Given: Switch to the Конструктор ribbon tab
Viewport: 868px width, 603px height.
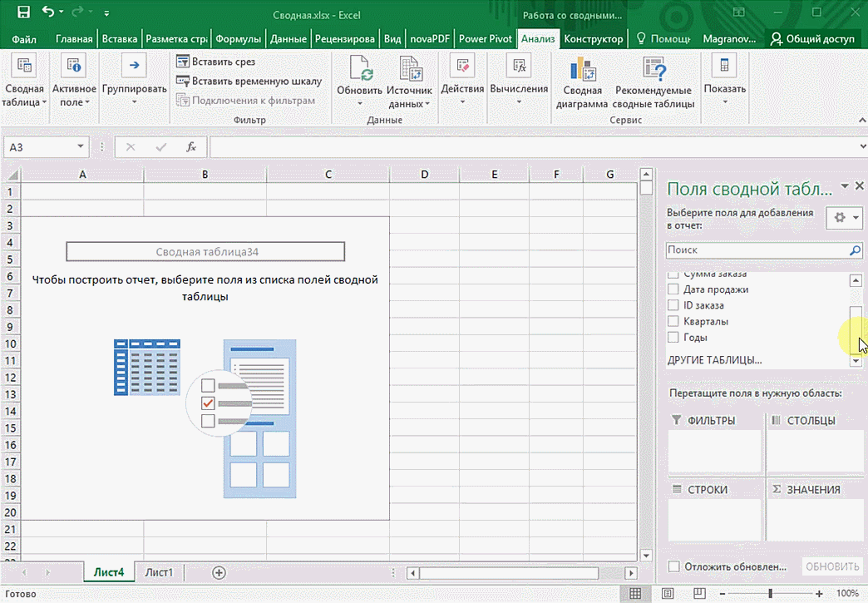Looking at the screenshot, I should 593,39.
